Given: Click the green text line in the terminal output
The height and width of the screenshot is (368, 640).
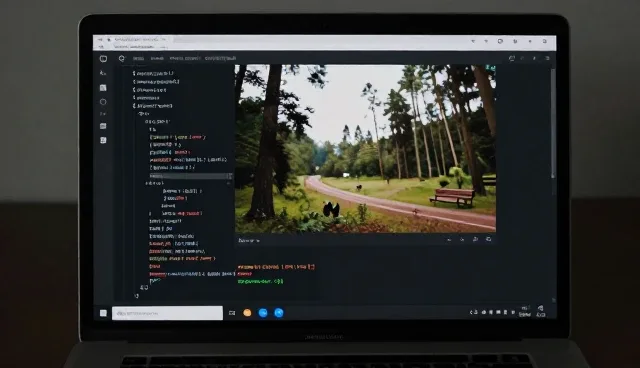Looking at the screenshot, I should 260,282.
